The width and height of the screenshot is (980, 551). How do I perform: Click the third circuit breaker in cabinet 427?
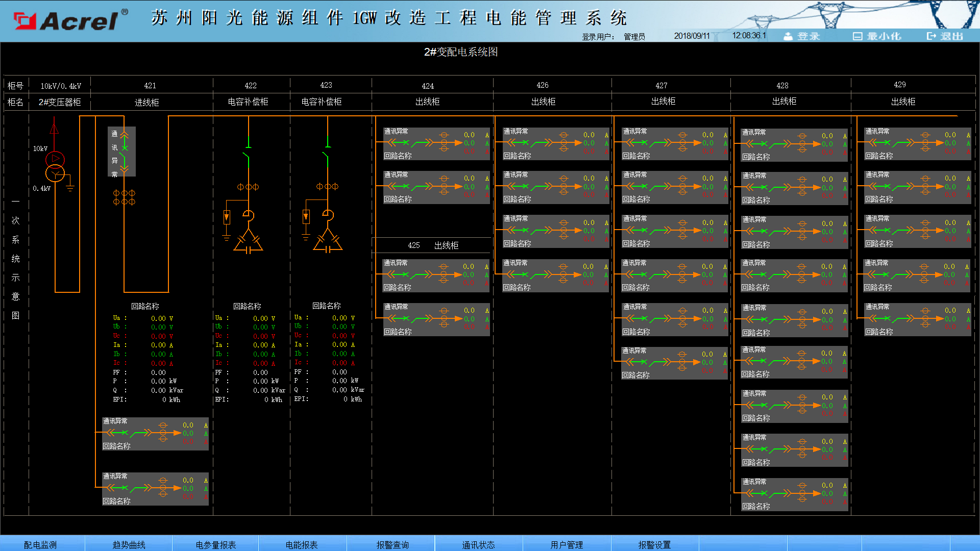[675, 231]
